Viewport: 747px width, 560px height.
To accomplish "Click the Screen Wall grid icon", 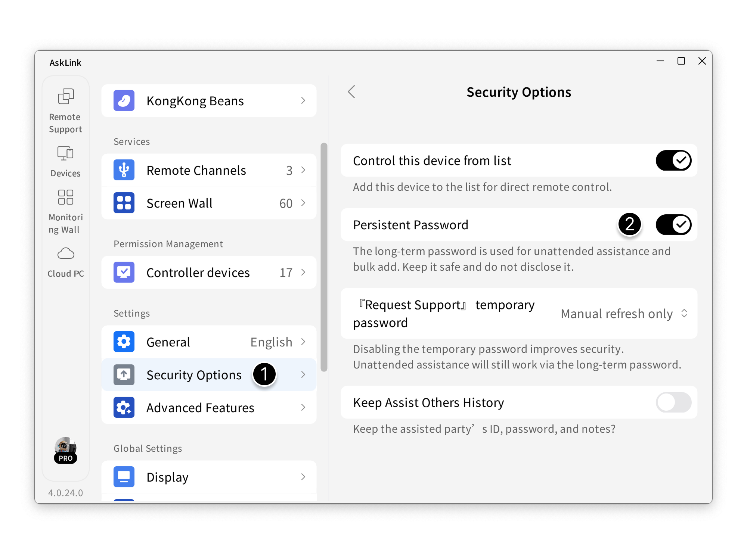I will (x=124, y=203).
